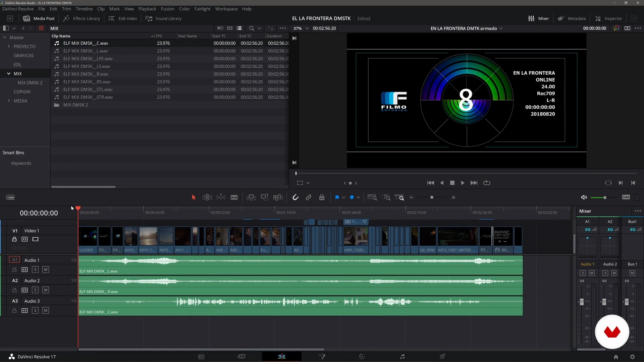Open the Color page icon
Image resolution: width=644 pixels, height=362 pixels.
362,357
